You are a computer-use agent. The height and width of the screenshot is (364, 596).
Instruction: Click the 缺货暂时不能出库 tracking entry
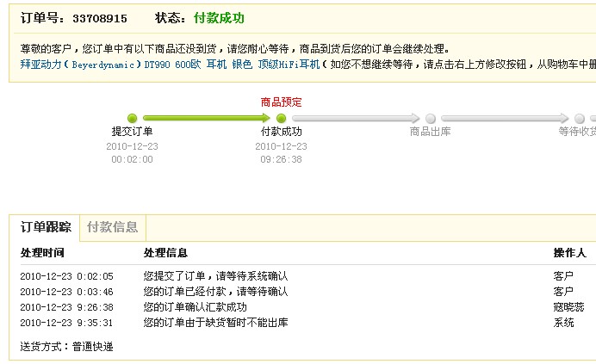click(215, 323)
